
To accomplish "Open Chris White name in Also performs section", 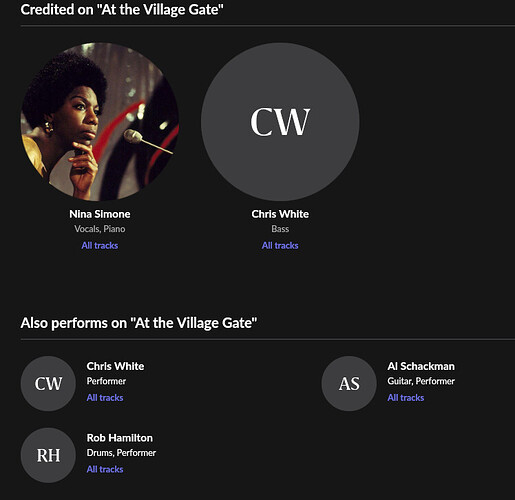I will tap(115, 366).
